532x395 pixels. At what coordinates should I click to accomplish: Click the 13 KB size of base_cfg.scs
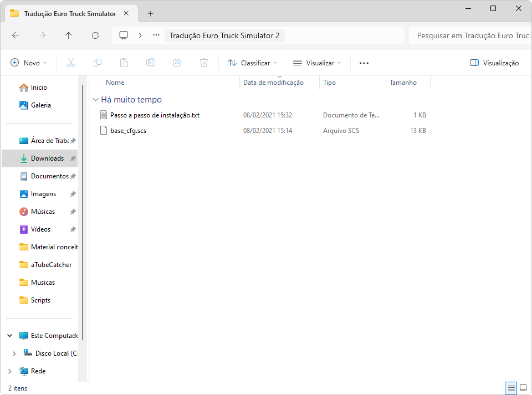418,131
